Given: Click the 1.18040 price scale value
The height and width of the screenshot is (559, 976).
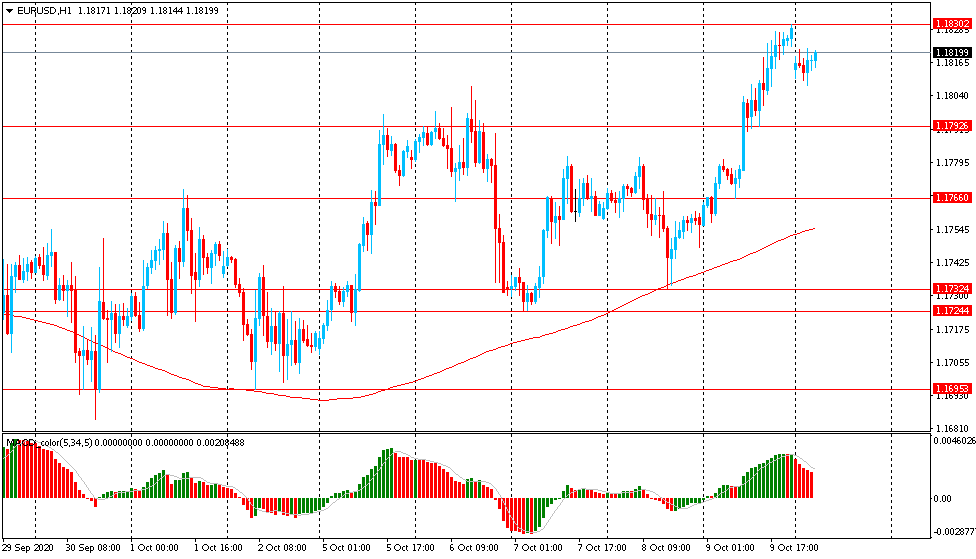Looking at the screenshot, I should point(951,96).
